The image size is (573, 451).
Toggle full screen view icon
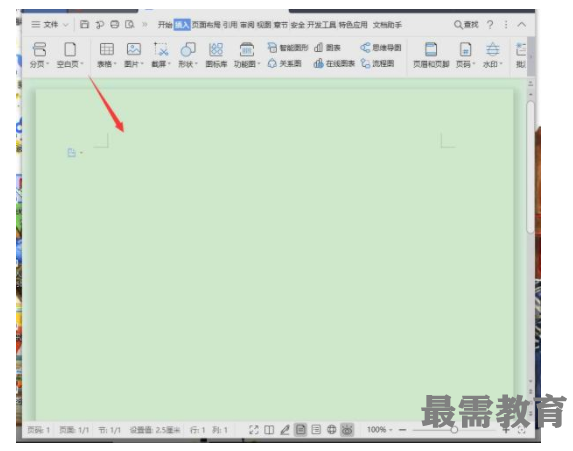(254, 430)
